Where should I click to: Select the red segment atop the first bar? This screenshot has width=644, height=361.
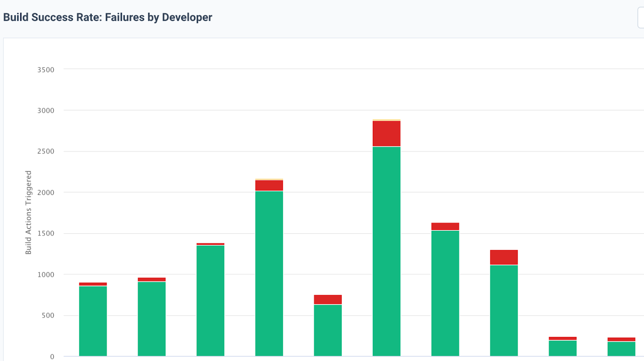[x=93, y=284]
